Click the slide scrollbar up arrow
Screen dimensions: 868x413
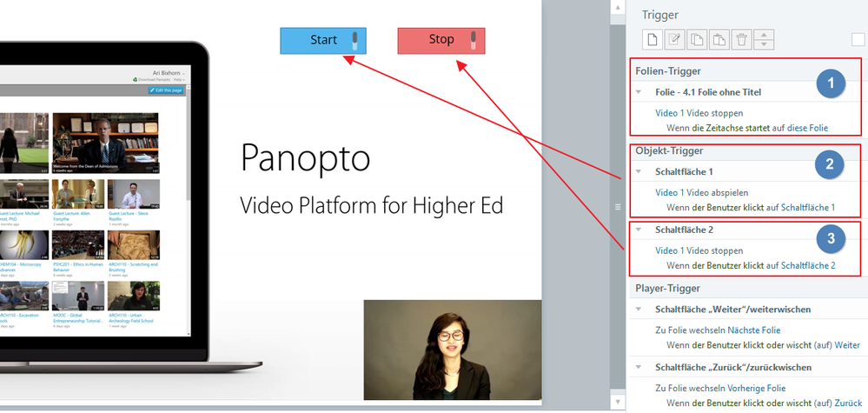pyautogui.click(x=619, y=7)
